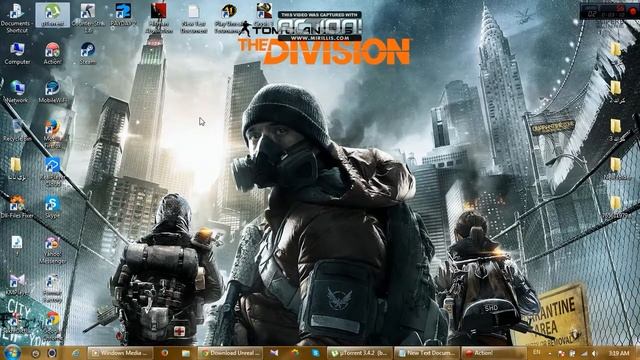Open the Documents - Shortcut desktop icon
Viewport: 640px width, 360px height.
pyautogui.click(x=16, y=17)
